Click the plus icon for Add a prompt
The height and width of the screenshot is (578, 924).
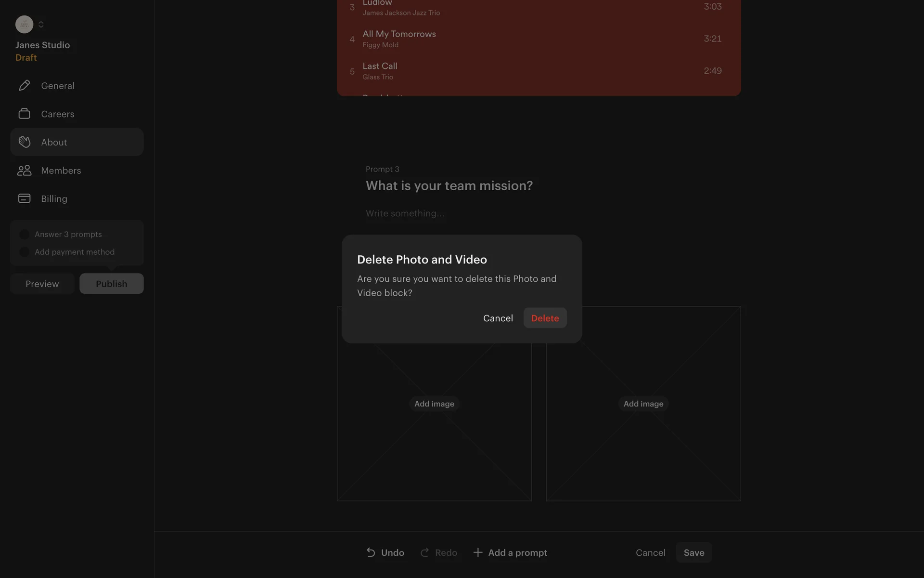pos(477,552)
